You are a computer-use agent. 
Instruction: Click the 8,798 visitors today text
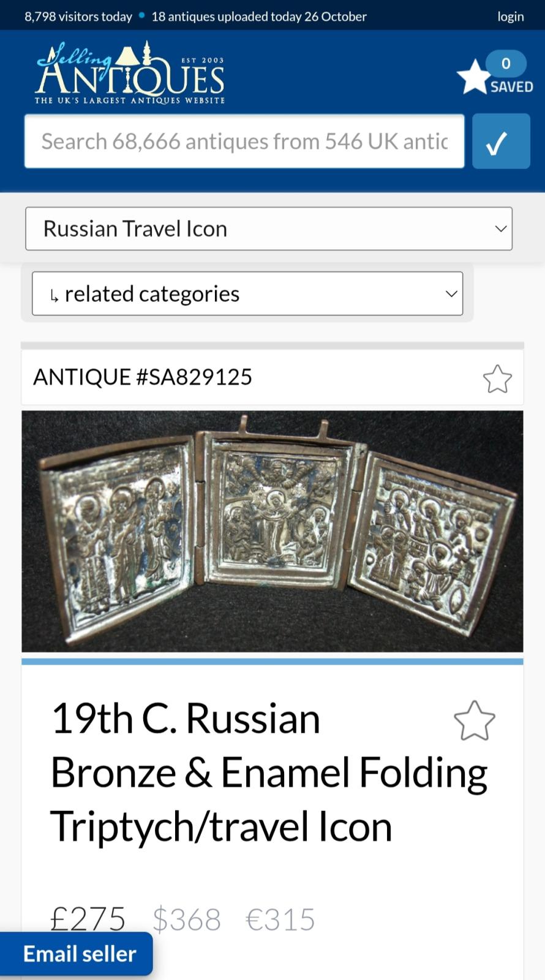pyautogui.click(x=78, y=17)
